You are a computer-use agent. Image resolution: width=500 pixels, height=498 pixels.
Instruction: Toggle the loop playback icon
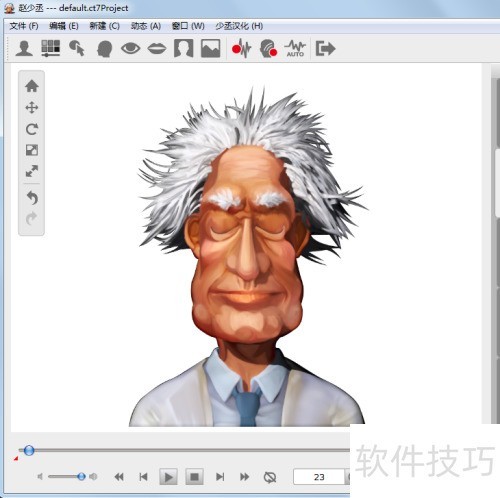[x=270, y=477]
